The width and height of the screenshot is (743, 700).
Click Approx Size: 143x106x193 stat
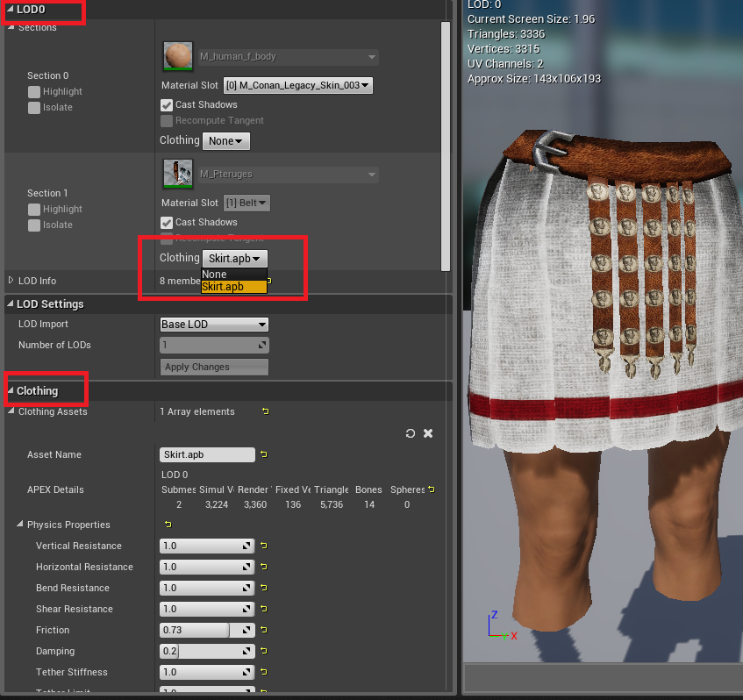pyautogui.click(x=534, y=79)
